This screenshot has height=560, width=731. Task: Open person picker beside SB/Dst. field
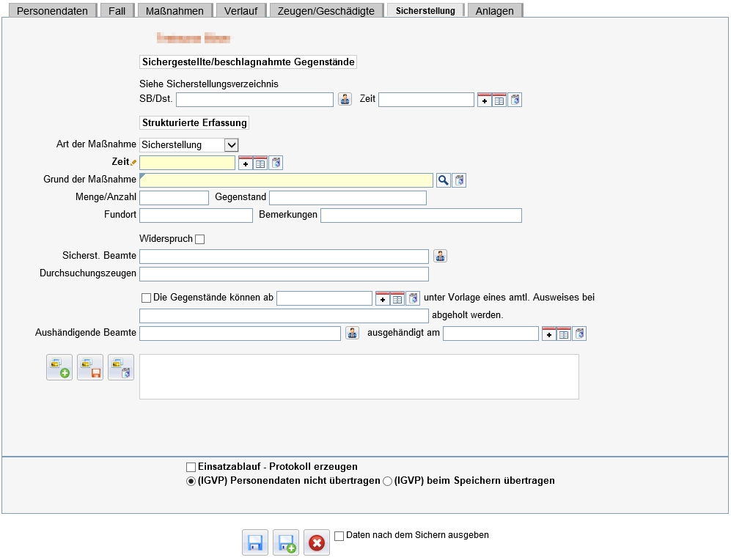(x=345, y=99)
